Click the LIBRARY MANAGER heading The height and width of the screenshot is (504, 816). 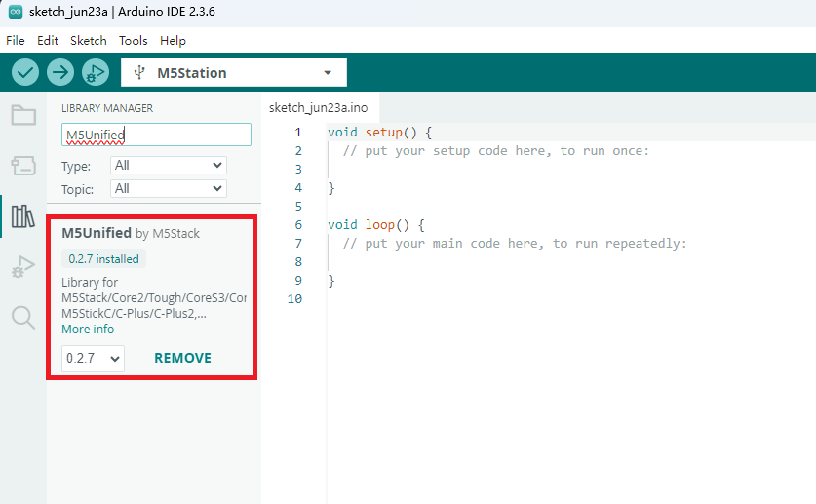pyautogui.click(x=107, y=108)
